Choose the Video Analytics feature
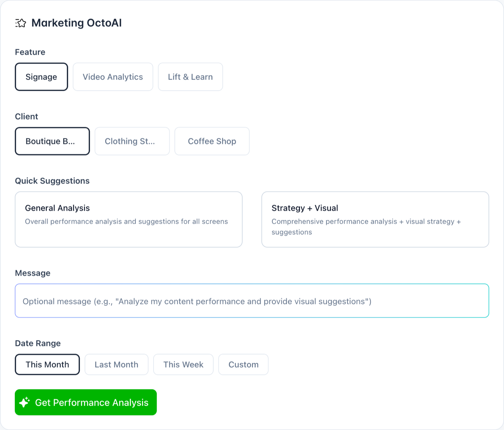504x430 pixels. coord(113,77)
